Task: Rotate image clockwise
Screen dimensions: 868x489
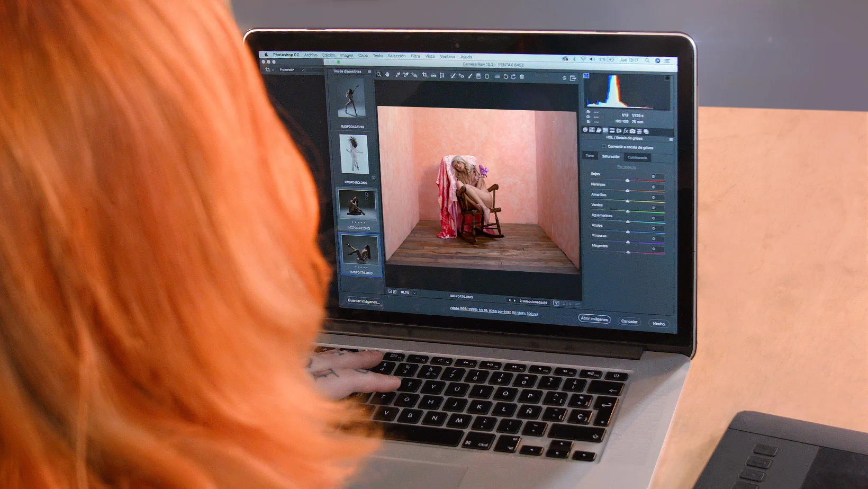Action: click(x=513, y=77)
